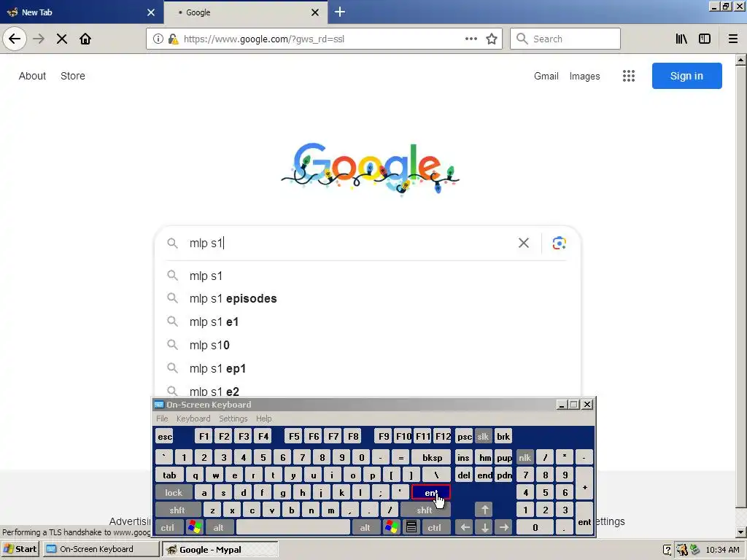Open the Library icon in browser toolbar
The height and width of the screenshot is (560, 747).
681,39
